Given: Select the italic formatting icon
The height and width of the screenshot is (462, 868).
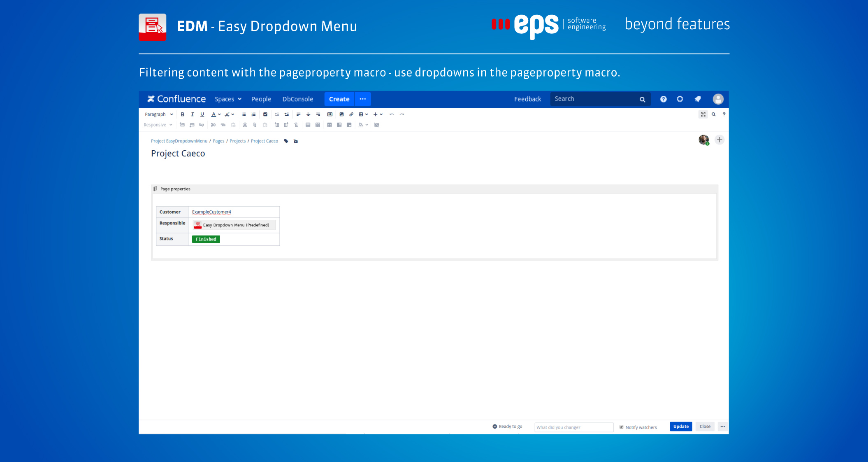Looking at the screenshot, I should coord(192,114).
